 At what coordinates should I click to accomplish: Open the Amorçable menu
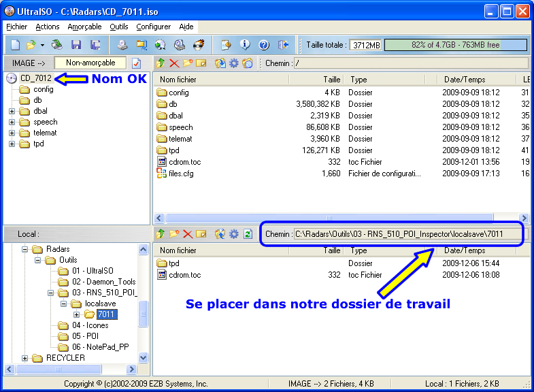(84, 27)
